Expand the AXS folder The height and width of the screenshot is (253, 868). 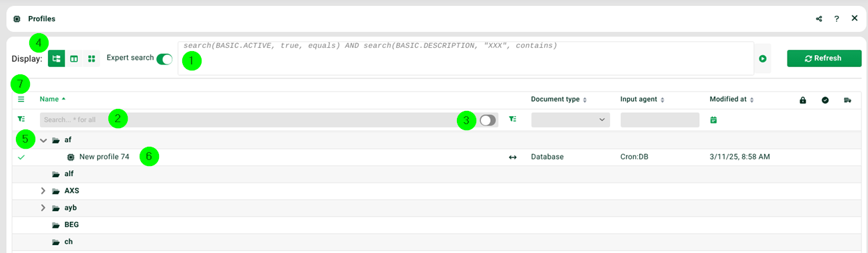click(x=43, y=191)
